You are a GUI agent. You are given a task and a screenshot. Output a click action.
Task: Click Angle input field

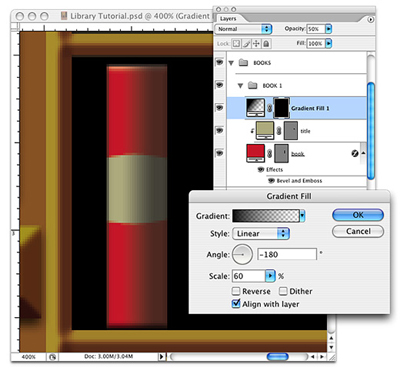point(287,255)
